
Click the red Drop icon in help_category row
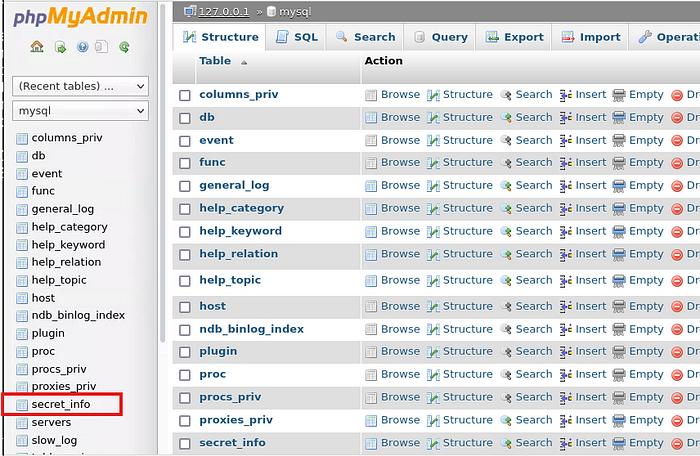(677, 209)
